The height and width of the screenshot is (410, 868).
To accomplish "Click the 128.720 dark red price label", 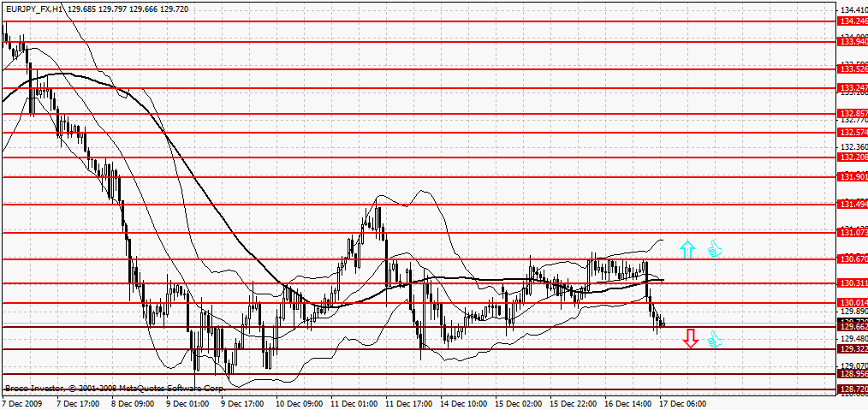I will point(853,390).
